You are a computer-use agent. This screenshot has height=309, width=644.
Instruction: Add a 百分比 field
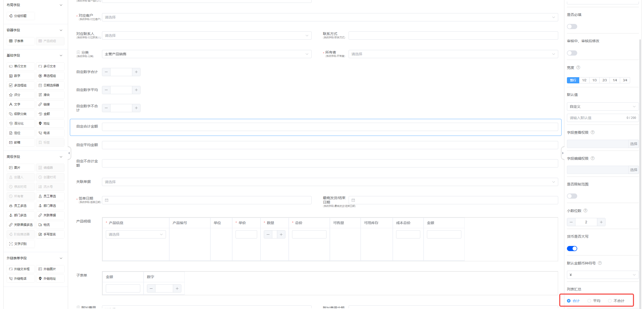tap(21, 123)
